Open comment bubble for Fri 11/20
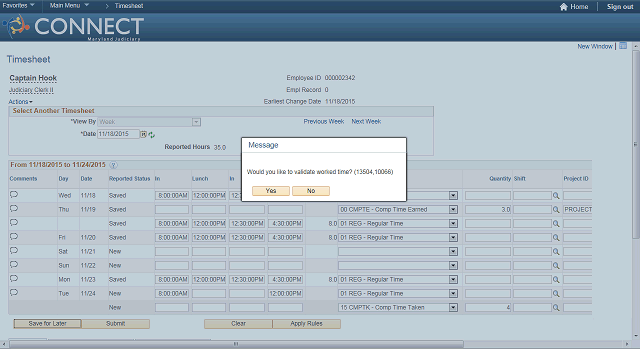 tap(14, 237)
